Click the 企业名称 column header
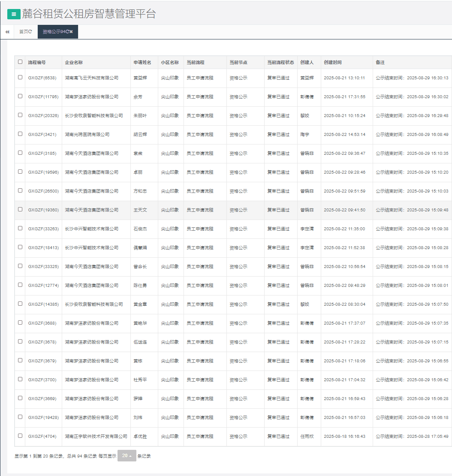The height and width of the screenshot is (476, 452). [74, 63]
